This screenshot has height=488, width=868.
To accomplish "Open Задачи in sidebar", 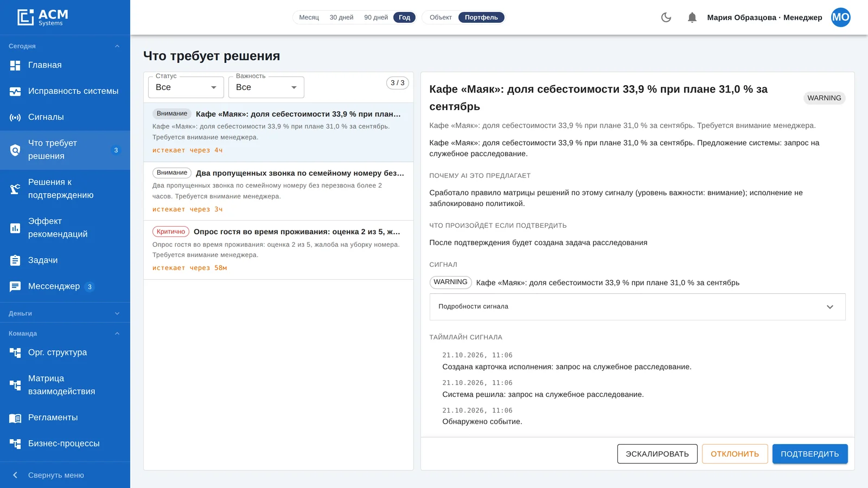I will pyautogui.click(x=65, y=260).
